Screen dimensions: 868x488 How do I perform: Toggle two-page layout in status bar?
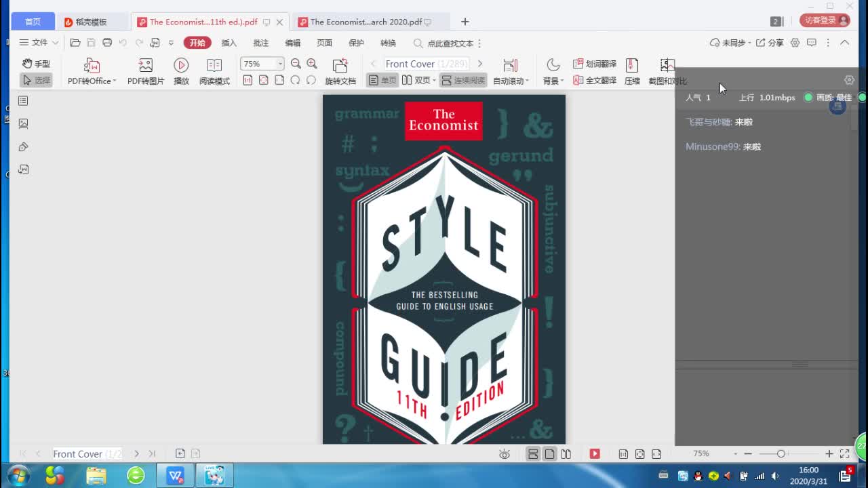click(566, 454)
